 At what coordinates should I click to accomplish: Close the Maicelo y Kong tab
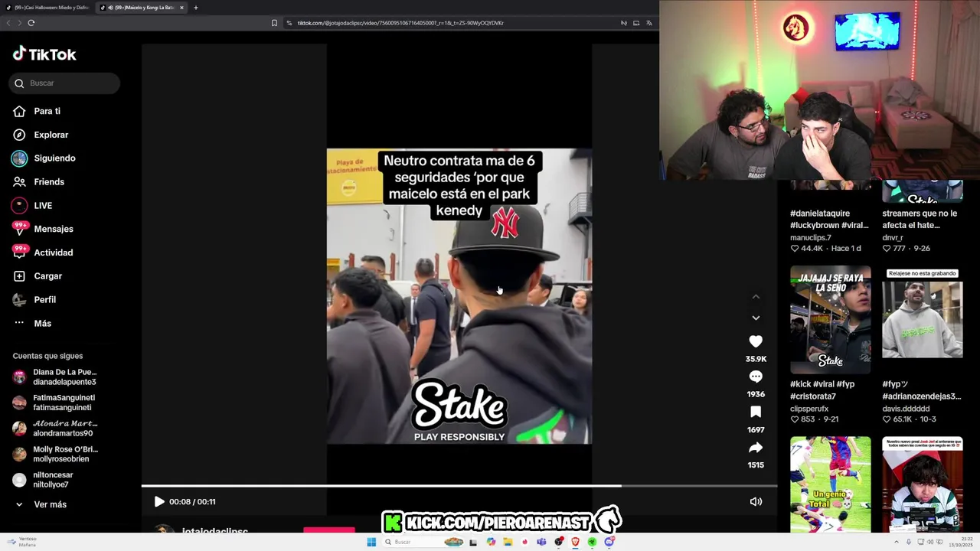[x=181, y=8]
